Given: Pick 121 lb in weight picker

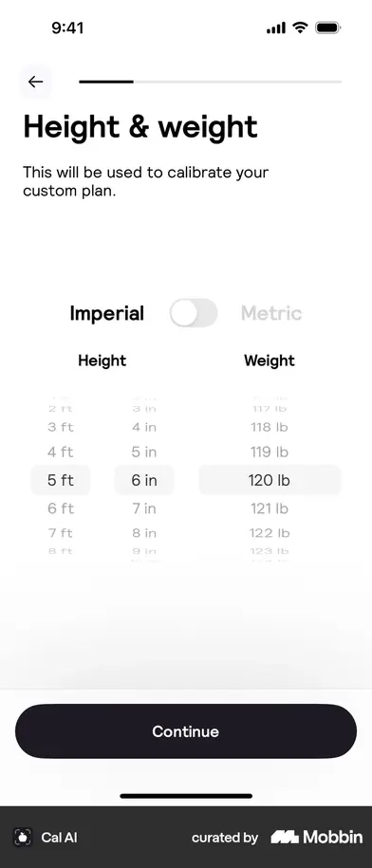Looking at the screenshot, I should pyautogui.click(x=270, y=508).
